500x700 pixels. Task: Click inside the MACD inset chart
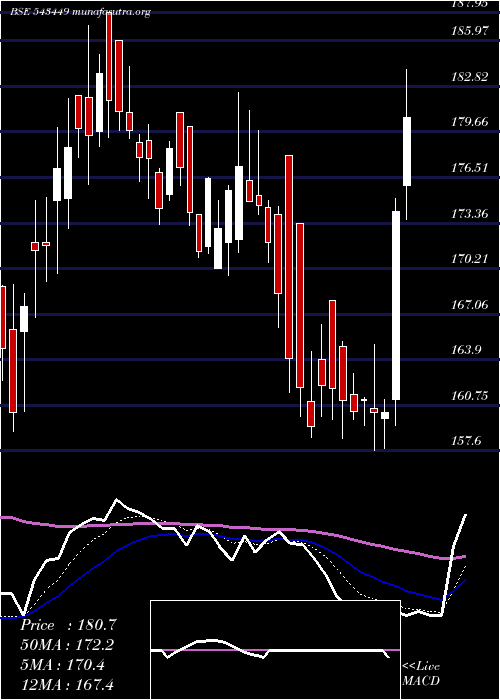click(x=275, y=650)
